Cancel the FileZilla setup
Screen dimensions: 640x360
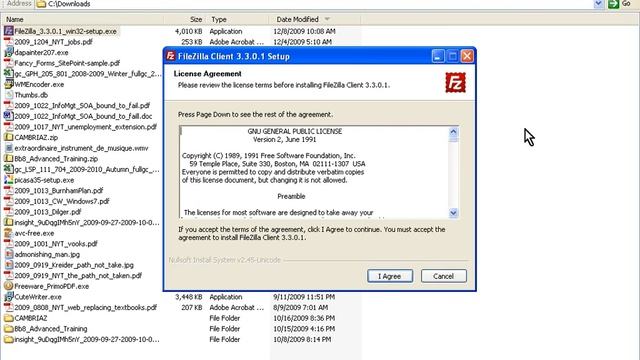pyautogui.click(x=444, y=276)
